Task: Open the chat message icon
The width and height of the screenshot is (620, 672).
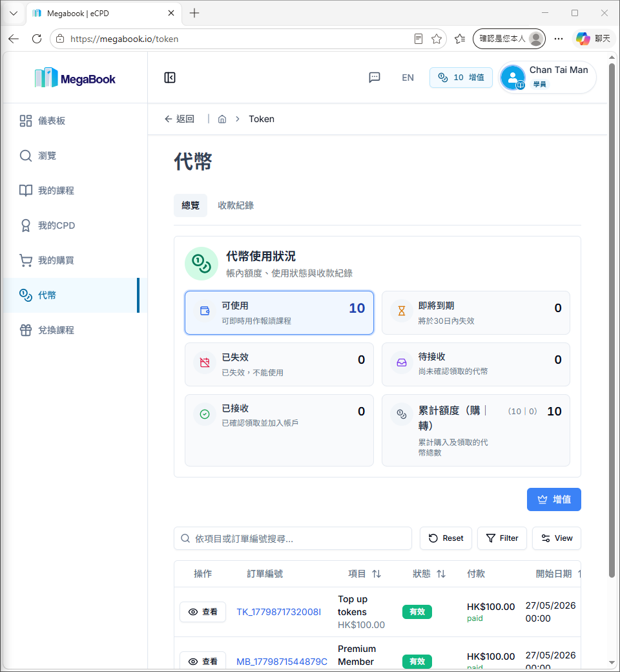Action: (375, 78)
